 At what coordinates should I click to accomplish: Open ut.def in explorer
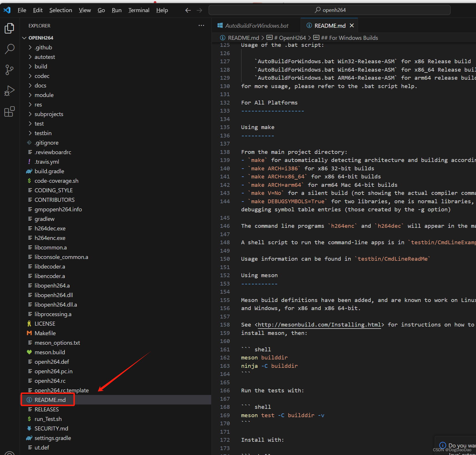[42, 447]
